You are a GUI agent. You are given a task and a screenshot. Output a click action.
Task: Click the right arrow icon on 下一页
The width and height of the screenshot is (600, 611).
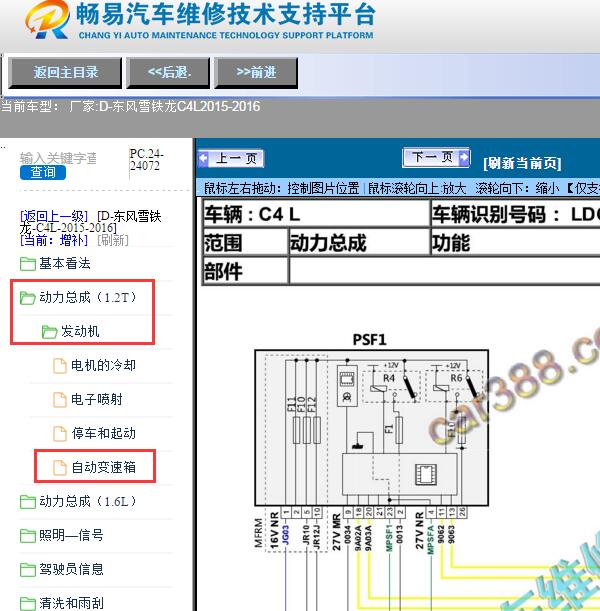[x=464, y=157]
